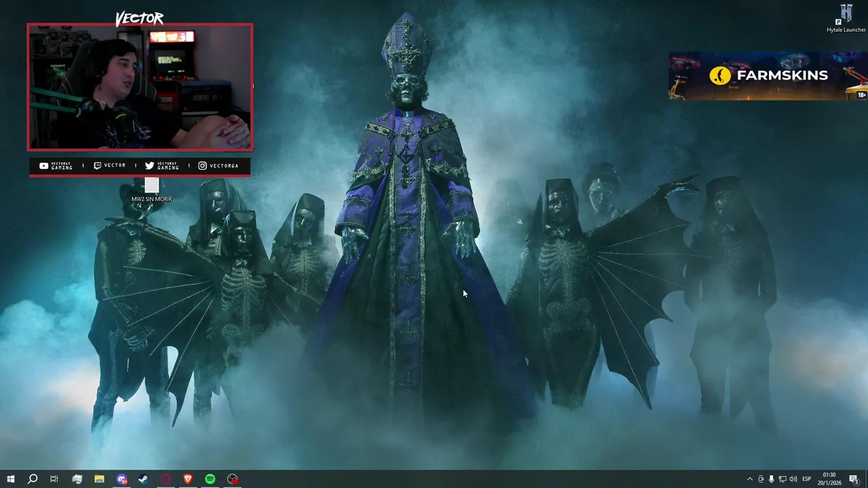Image resolution: width=868 pixels, height=488 pixels.
Task: Open the Brave browser icon
Action: [188, 479]
